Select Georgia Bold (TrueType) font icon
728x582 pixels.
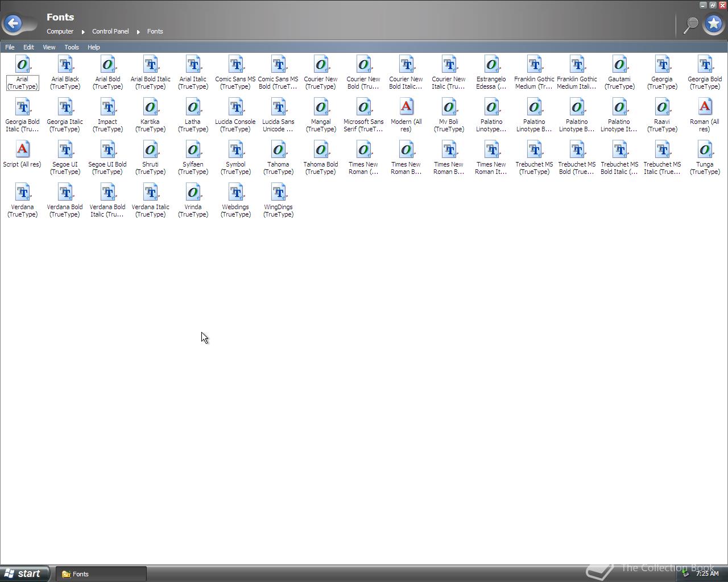(705, 64)
